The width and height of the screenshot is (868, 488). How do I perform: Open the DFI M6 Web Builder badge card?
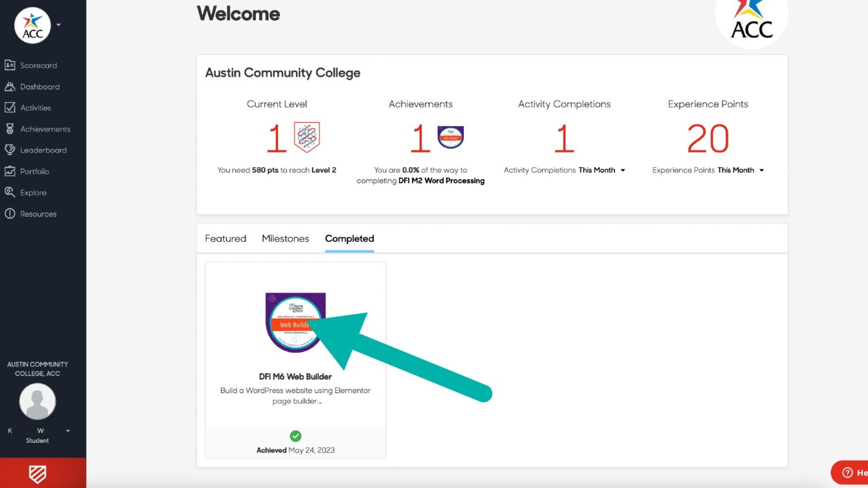(x=295, y=323)
